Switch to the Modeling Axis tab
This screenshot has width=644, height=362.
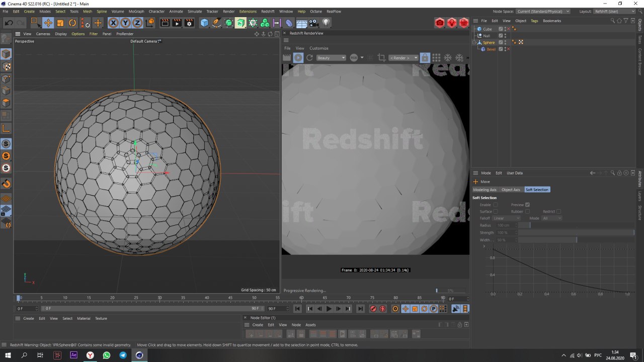pos(485,190)
